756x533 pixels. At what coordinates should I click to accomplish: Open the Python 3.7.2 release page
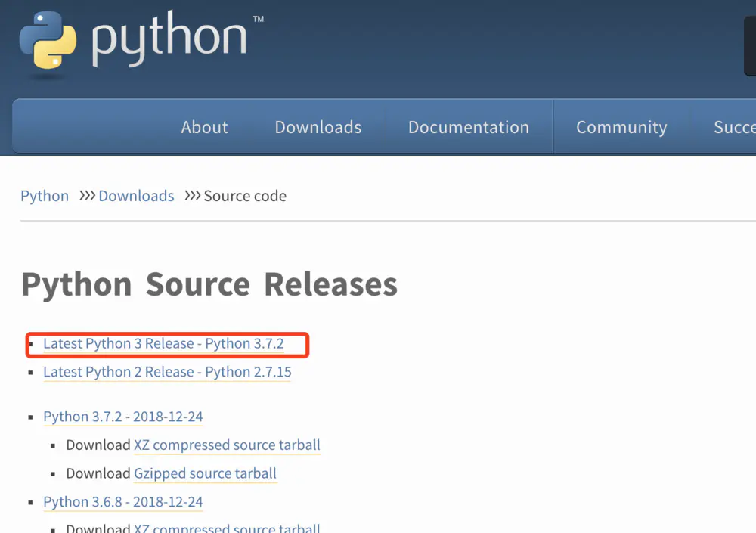click(x=122, y=417)
